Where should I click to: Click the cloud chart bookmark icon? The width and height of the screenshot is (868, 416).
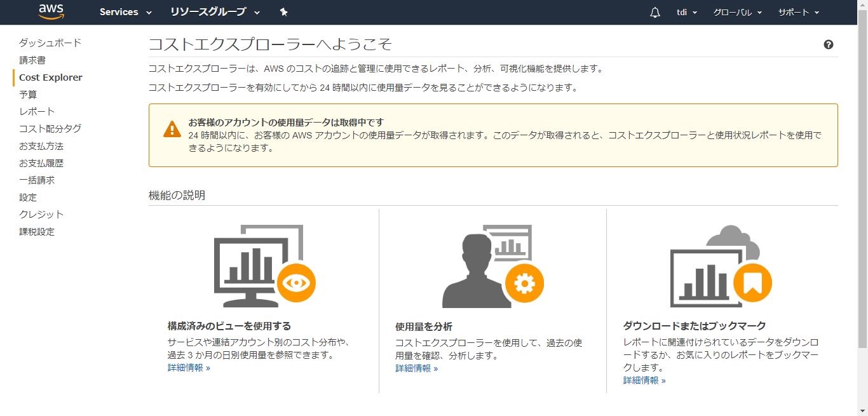[721, 266]
